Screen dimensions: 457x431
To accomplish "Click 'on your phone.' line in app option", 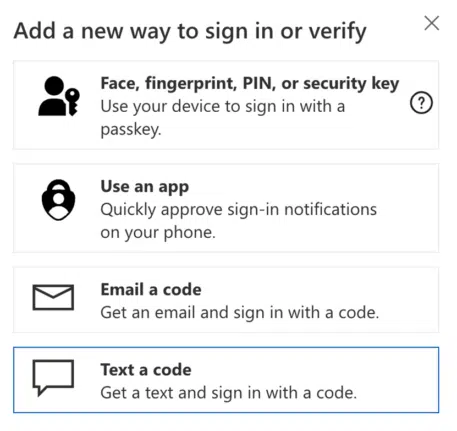I will (158, 232).
